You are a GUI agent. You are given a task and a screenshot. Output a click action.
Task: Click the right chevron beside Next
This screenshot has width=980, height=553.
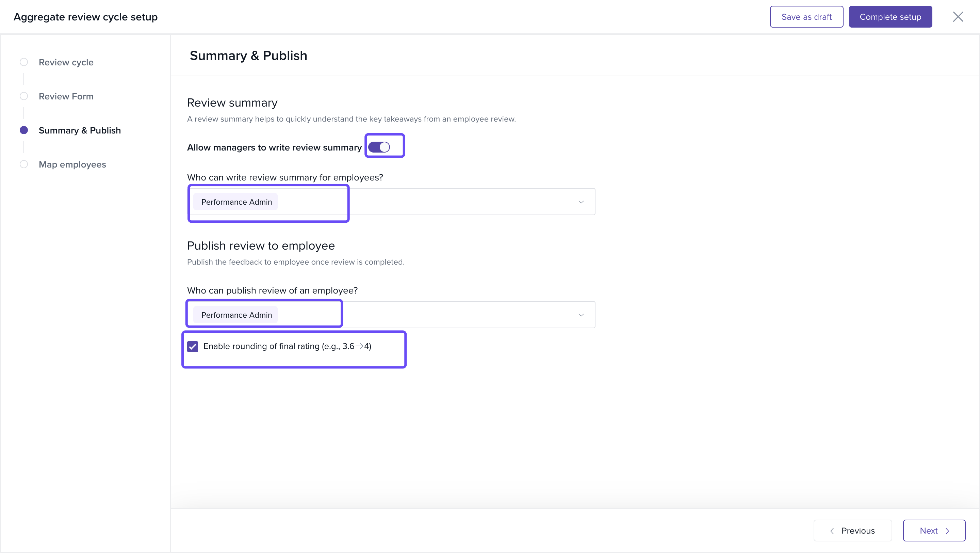click(947, 531)
